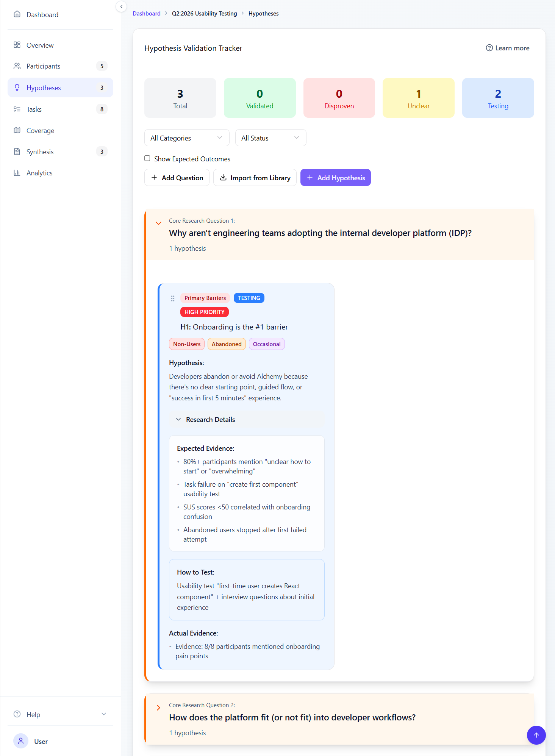Viewport: 555px width, 756px height.
Task: Click the scroll-to-top arrow button
Action: (536, 735)
